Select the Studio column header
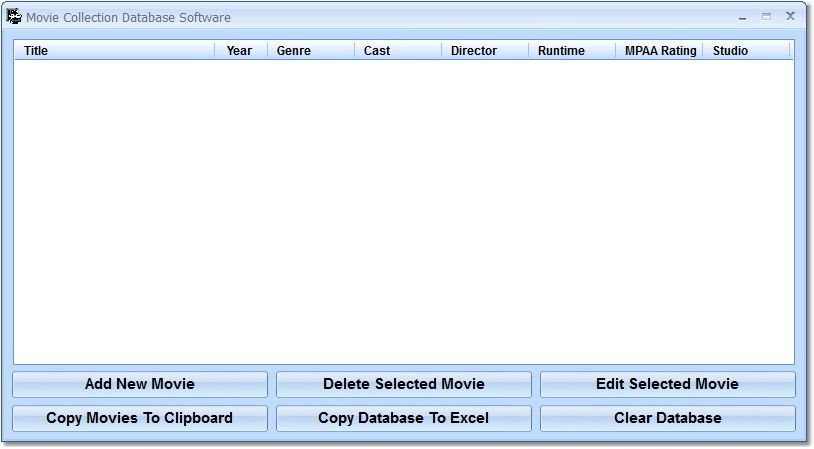The height and width of the screenshot is (449, 814). [747, 50]
